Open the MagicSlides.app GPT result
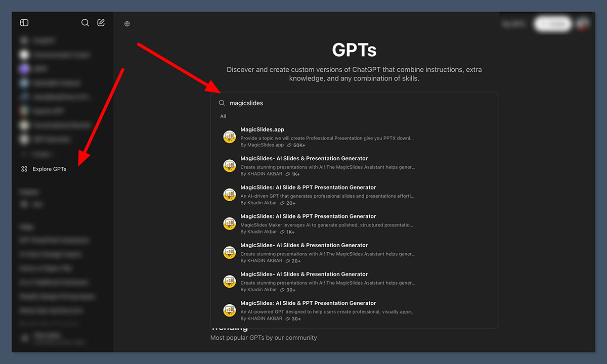The image size is (607, 364). click(x=262, y=129)
